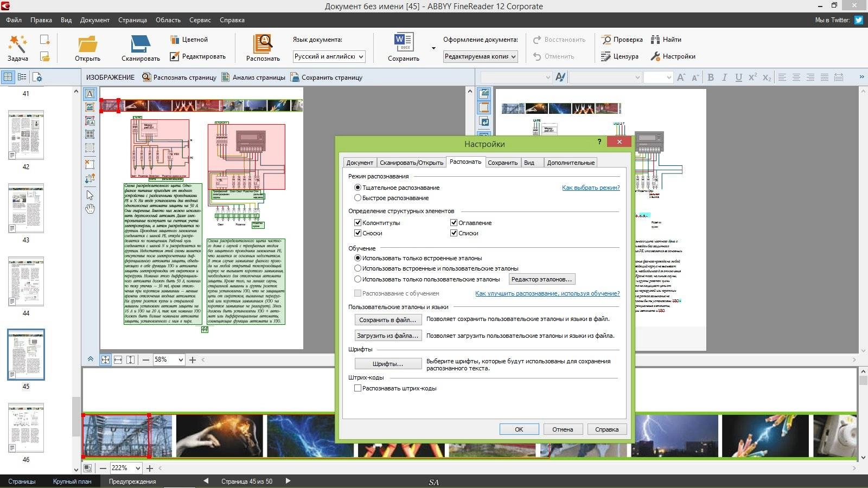The image size is (868, 488).
Task: Uncheck the Списки checkbox
Action: point(454,233)
